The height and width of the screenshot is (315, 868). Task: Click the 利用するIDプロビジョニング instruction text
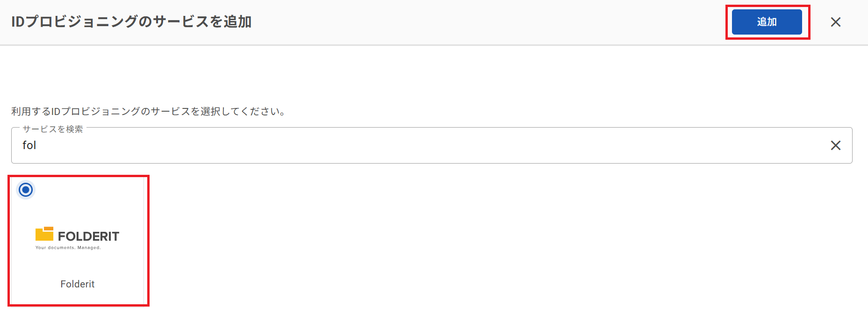click(148, 111)
